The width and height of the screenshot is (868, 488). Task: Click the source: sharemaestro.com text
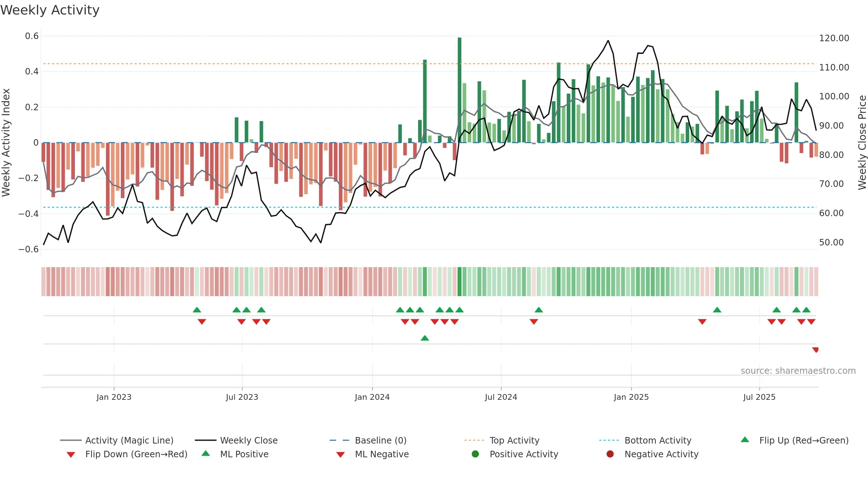pos(798,371)
